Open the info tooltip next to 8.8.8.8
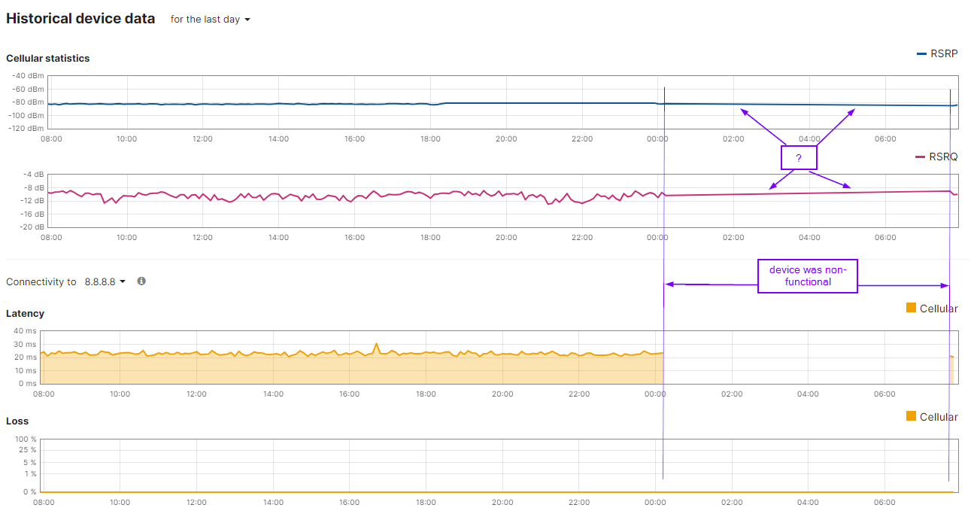980x517 pixels. tap(141, 281)
